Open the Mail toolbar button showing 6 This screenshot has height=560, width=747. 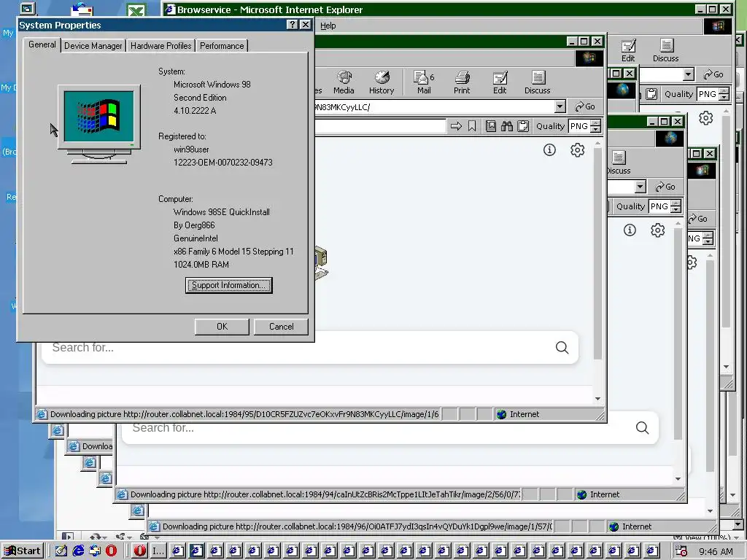[x=424, y=82]
